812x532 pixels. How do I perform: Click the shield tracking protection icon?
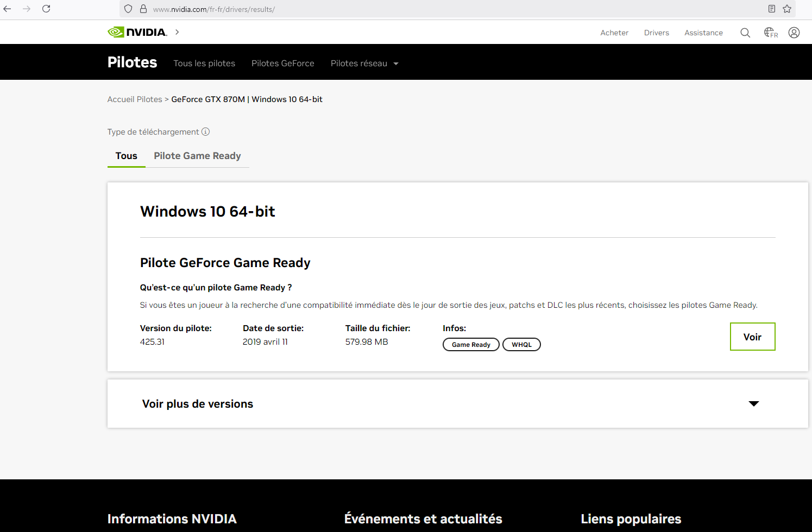[x=128, y=9]
